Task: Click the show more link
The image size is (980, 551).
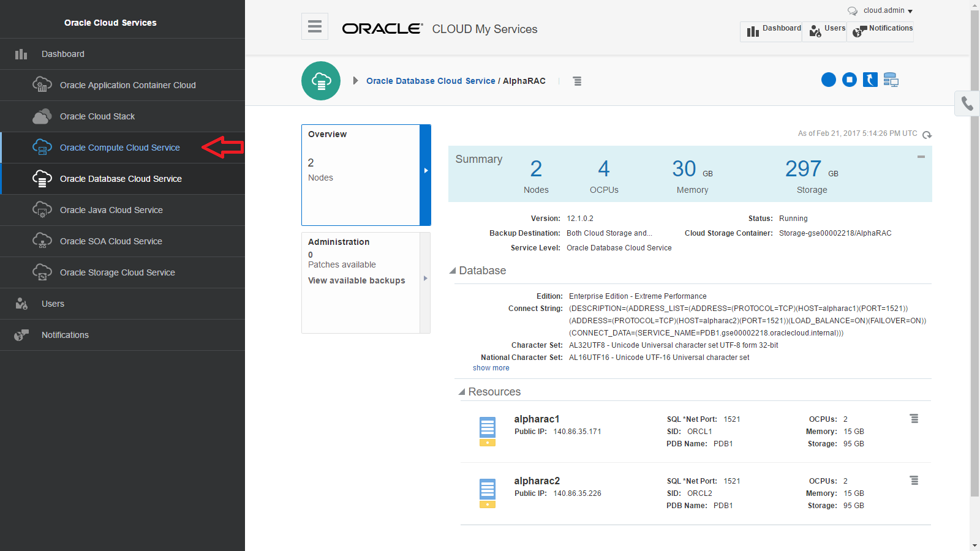Action: coord(491,368)
